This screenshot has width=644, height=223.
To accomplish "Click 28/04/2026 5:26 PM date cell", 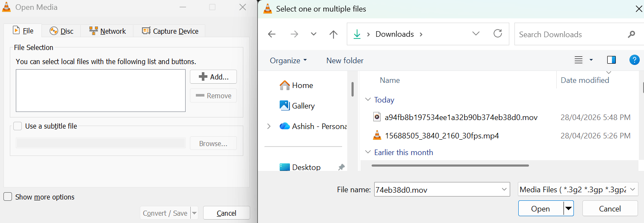I will (x=595, y=136).
